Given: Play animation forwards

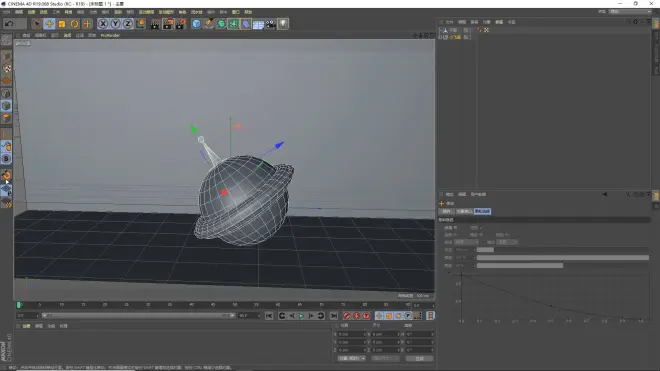Looking at the screenshot, I should pos(301,316).
